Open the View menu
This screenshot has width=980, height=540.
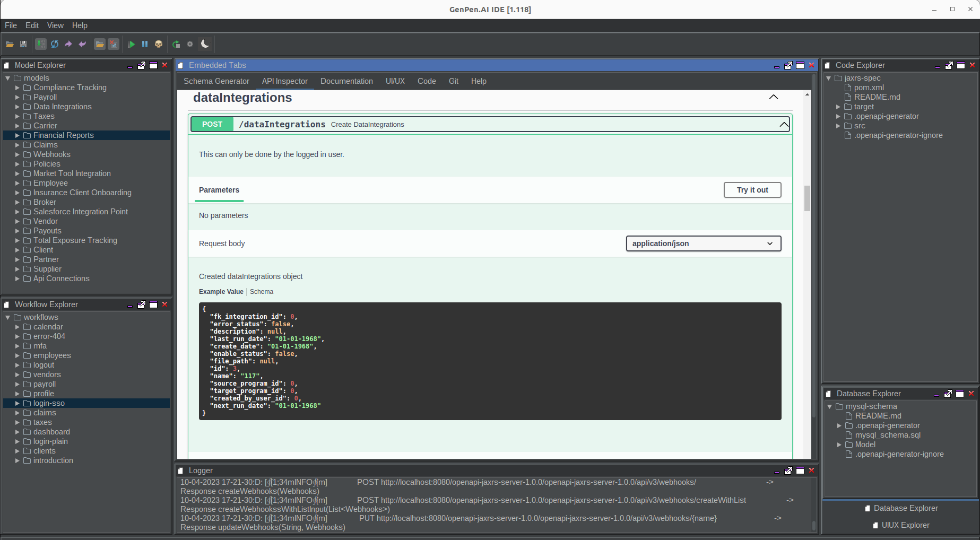pyautogui.click(x=55, y=25)
